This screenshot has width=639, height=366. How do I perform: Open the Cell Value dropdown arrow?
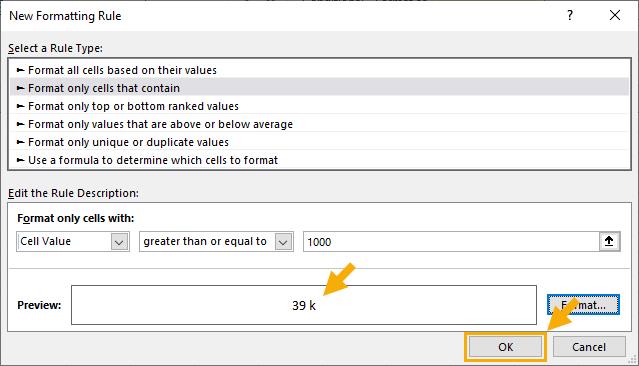coord(119,242)
